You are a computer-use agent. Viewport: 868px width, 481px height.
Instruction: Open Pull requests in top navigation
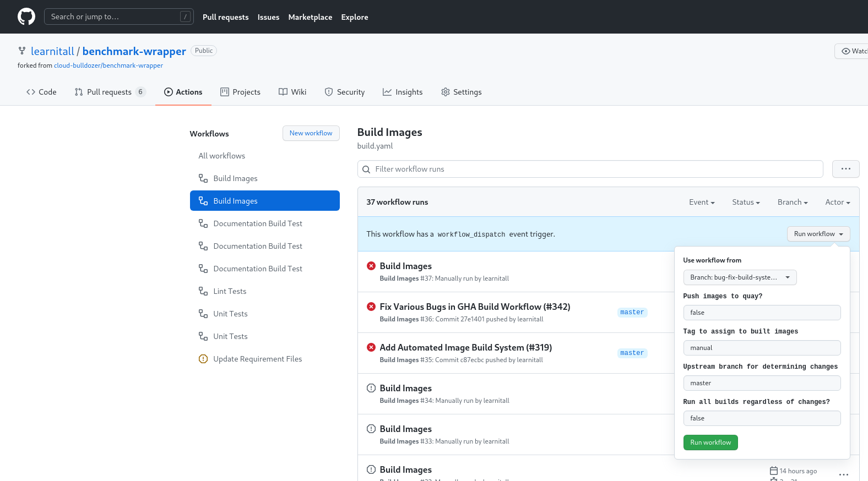click(225, 17)
